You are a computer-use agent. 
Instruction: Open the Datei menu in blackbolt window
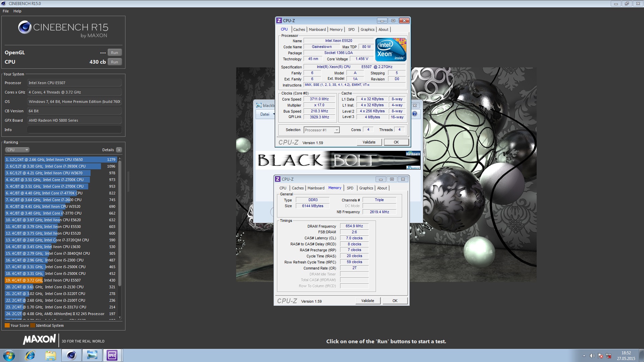pyautogui.click(x=265, y=114)
